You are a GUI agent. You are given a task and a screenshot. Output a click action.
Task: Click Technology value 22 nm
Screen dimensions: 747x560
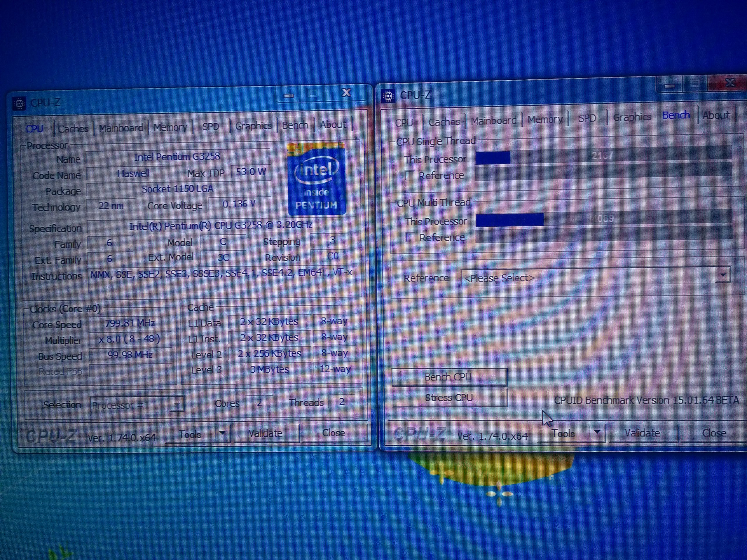tap(111, 206)
